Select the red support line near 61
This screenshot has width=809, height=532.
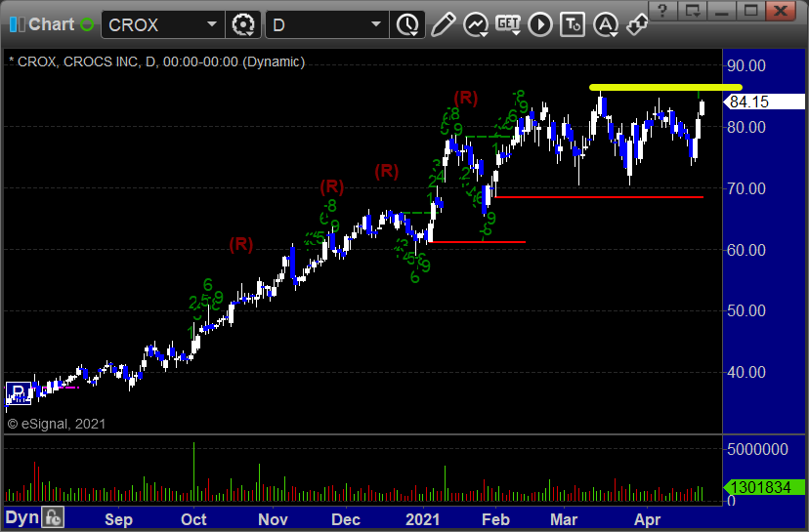click(477, 242)
